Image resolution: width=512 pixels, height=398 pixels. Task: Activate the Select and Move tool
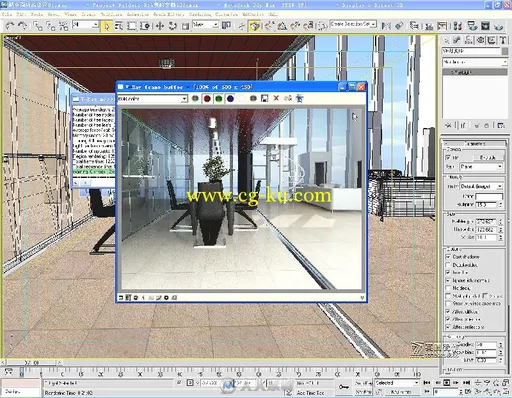[x=160, y=26]
